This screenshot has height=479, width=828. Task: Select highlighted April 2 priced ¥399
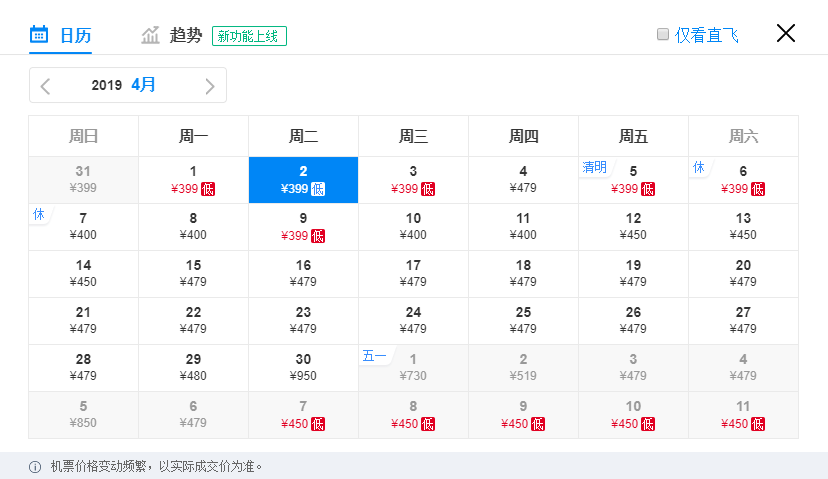(x=303, y=180)
